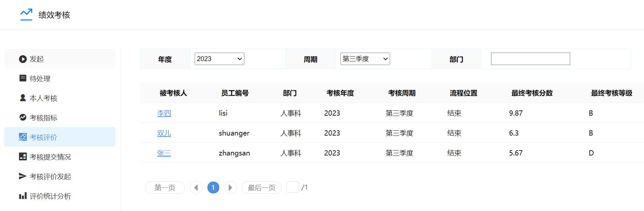Click the list icon beside 待处理
Viewport: 644px width, 211px height.
pyautogui.click(x=23, y=78)
